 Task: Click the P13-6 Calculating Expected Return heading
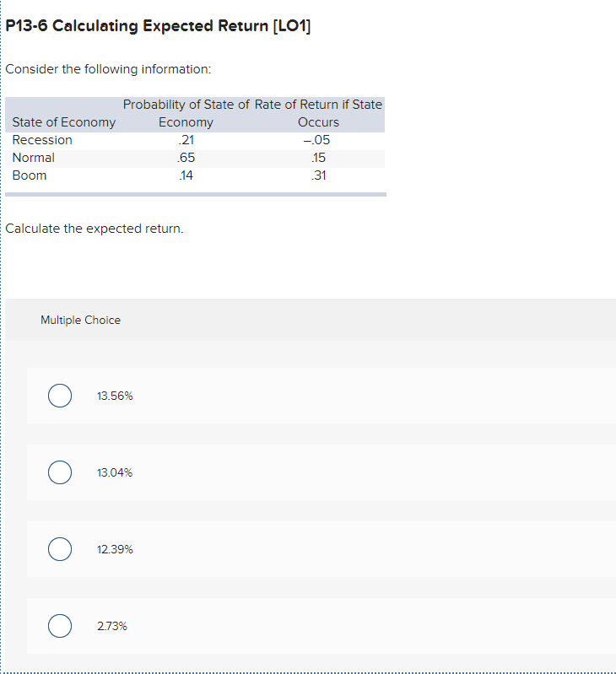point(158,26)
